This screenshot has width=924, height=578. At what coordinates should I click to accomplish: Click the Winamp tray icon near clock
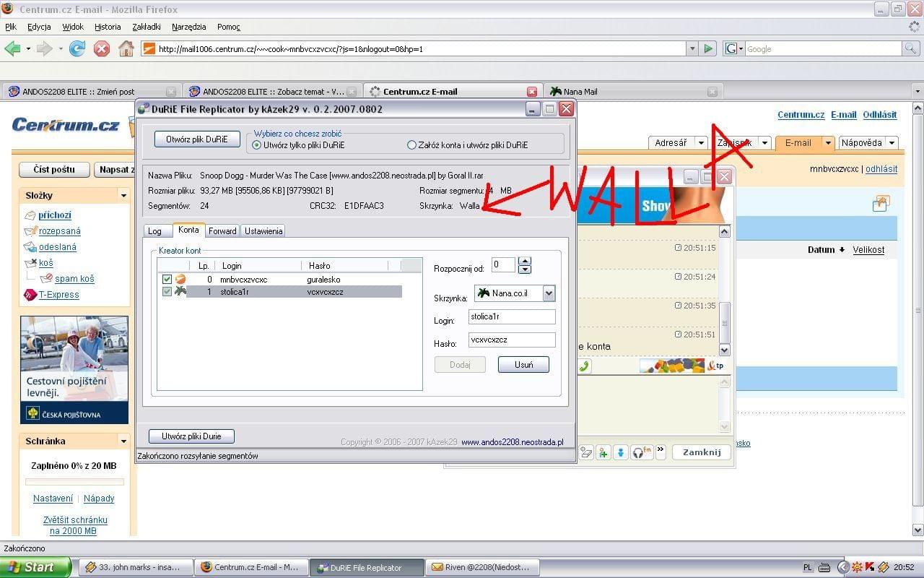884,567
